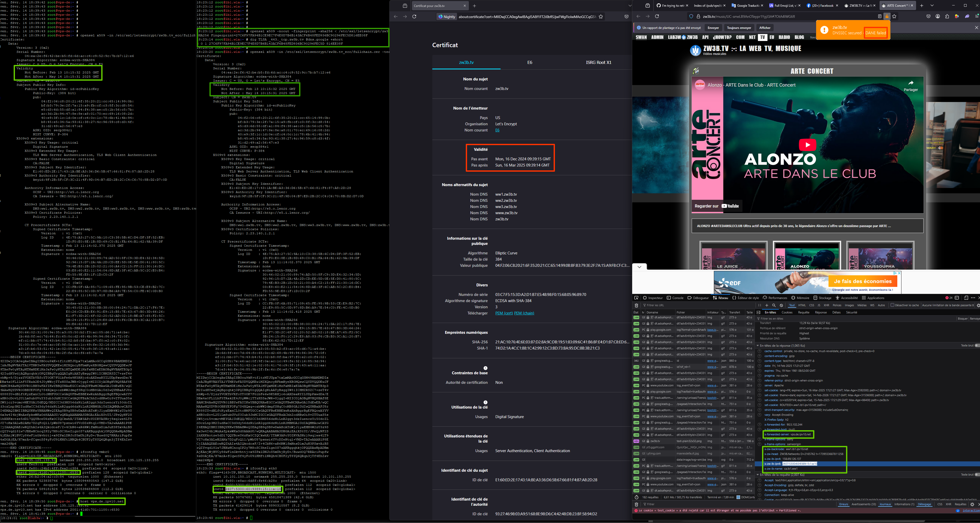
Task: Click the plus icon in the network toolbar
Action: click(x=767, y=305)
